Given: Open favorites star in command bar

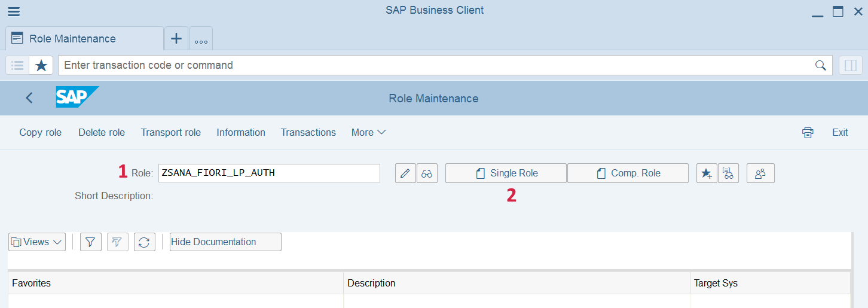Looking at the screenshot, I should (x=41, y=65).
